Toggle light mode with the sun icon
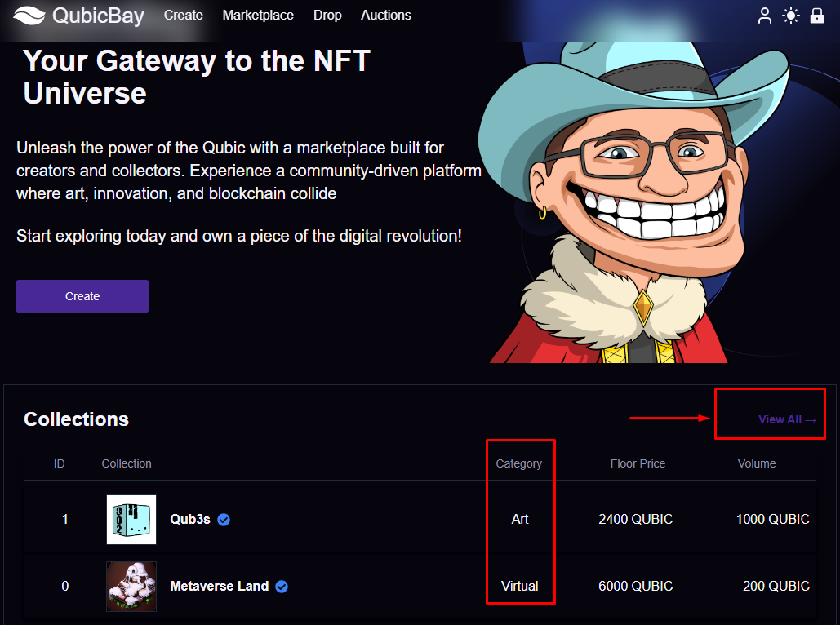840x625 pixels. click(790, 16)
